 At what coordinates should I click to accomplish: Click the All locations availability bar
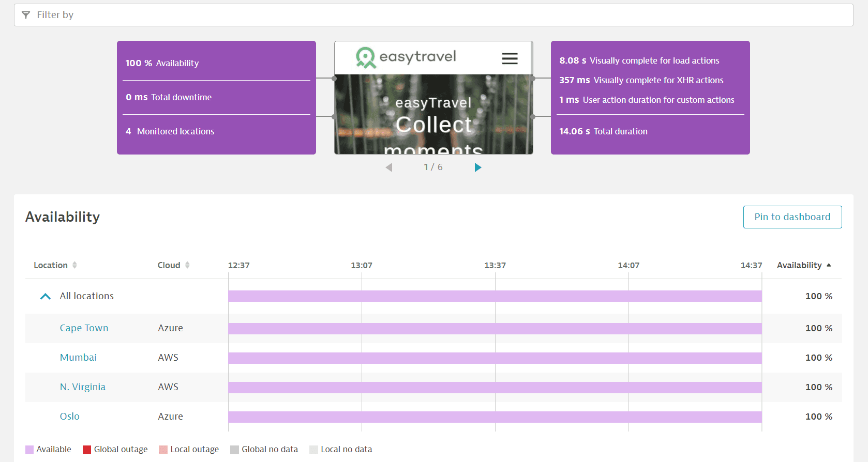coord(495,296)
